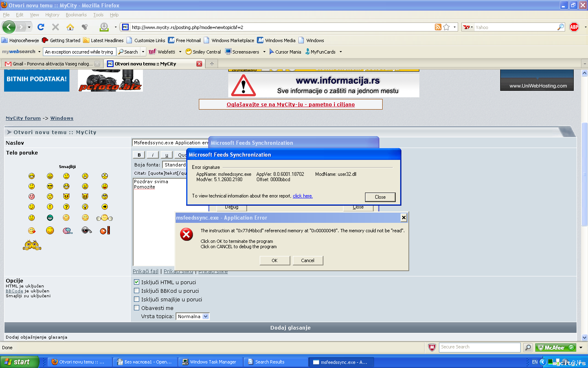Open the File menu
Screen dimensions: 588x368
point(6,15)
